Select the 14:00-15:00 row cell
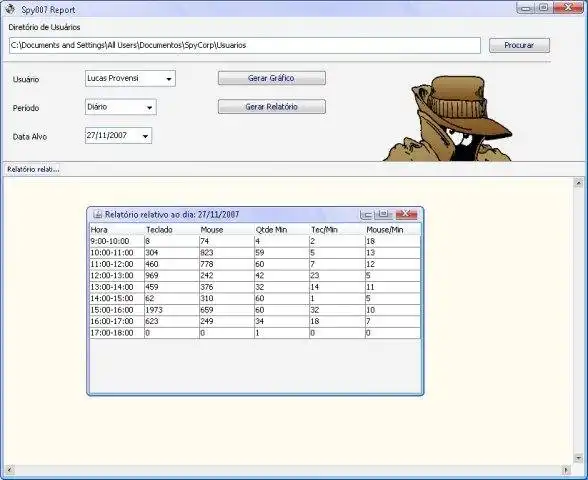 click(117, 298)
